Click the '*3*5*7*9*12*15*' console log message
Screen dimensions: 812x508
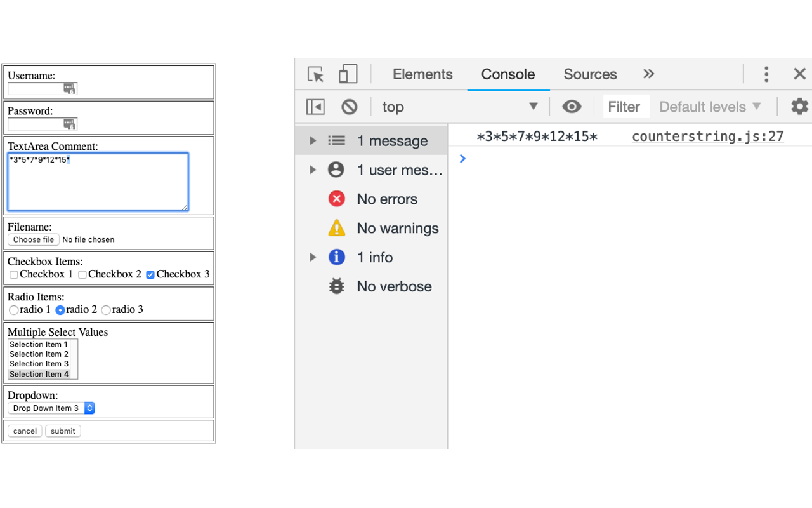click(x=537, y=137)
